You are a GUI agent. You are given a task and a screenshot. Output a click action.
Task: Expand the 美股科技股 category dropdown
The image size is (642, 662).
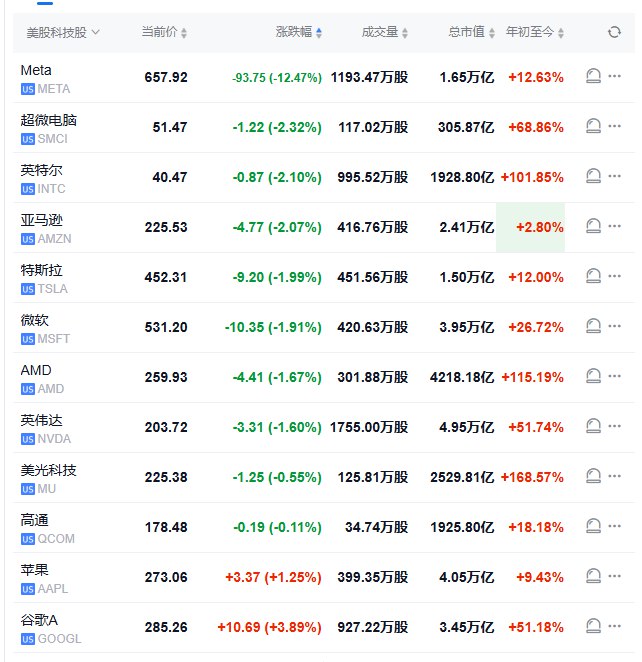click(x=63, y=32)
